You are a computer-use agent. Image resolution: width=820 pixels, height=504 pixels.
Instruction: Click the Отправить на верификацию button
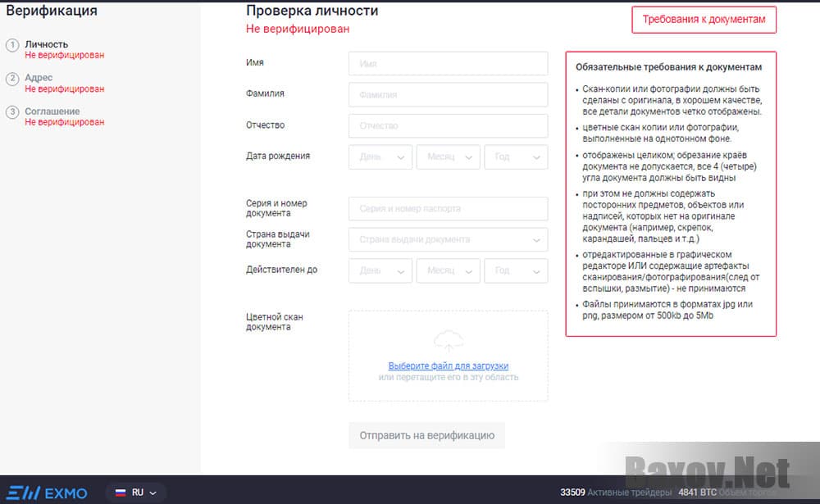[426, 435]
